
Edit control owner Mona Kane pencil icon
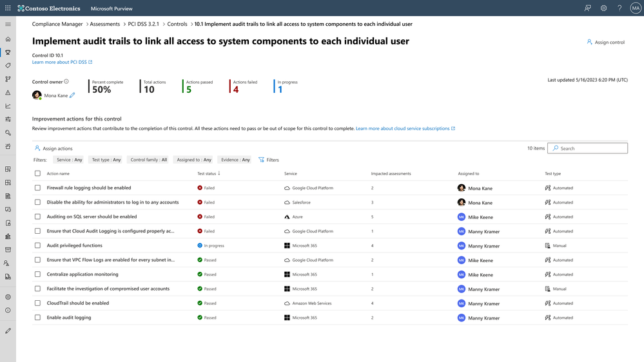coord(72,95)
